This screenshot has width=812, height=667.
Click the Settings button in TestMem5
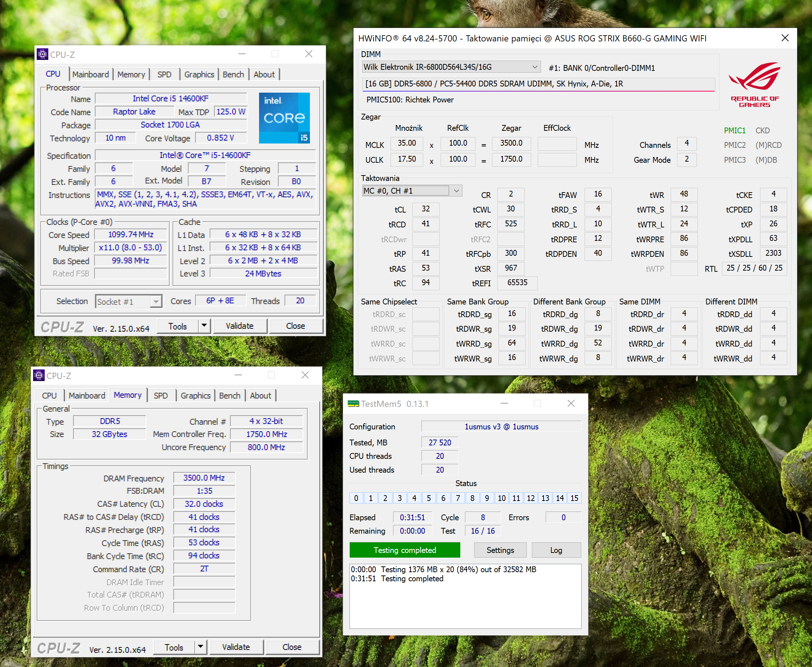500,550
